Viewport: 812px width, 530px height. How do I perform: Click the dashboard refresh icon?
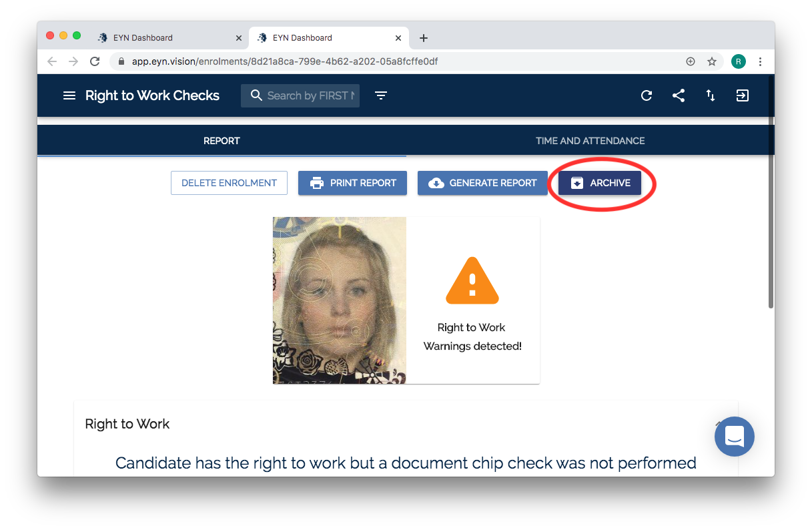(646, 95)
